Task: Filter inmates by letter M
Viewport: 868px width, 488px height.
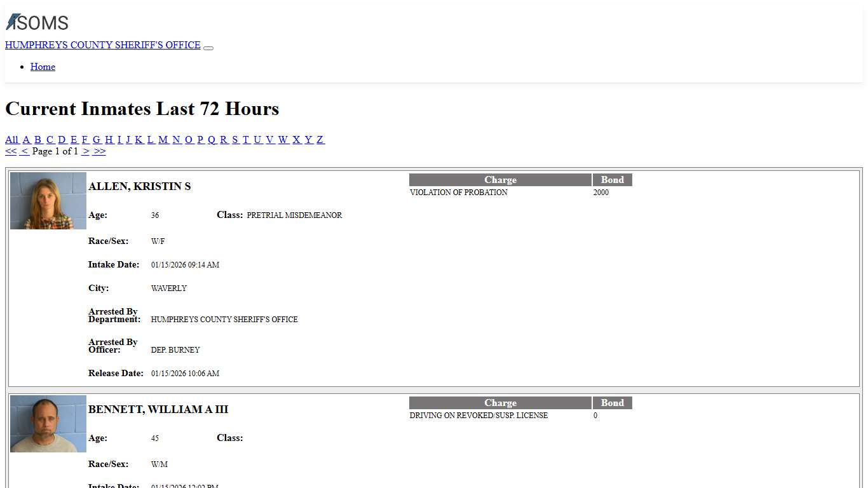Action: pyautogui.click(x=163, y=140)
